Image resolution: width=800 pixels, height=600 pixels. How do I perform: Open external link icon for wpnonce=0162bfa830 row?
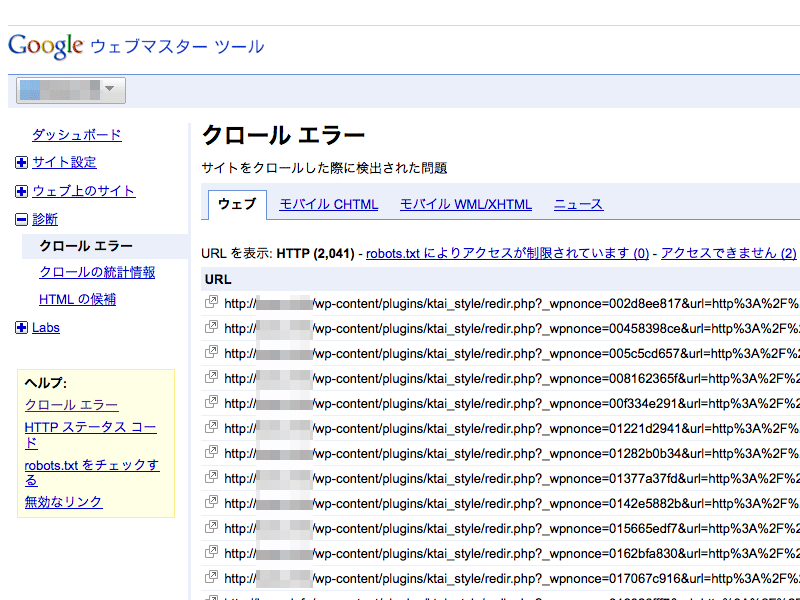click(211, 552)
